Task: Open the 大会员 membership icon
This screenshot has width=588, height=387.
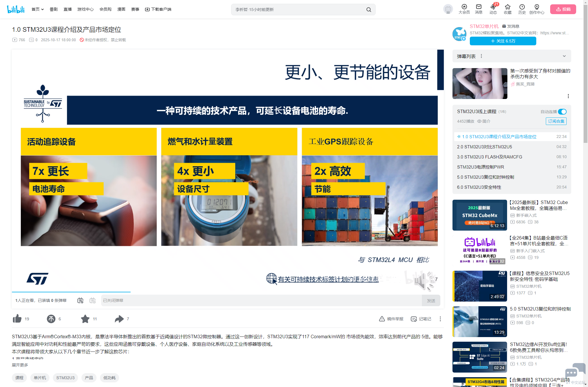Action: (464, 9)
